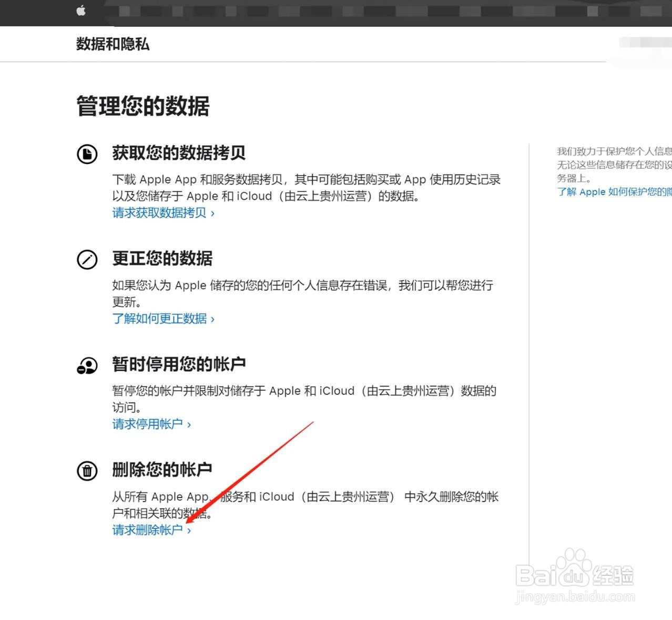Click the Apple logo in top bar
This screenshot has height=620, width=672.
tap(81, 10)
